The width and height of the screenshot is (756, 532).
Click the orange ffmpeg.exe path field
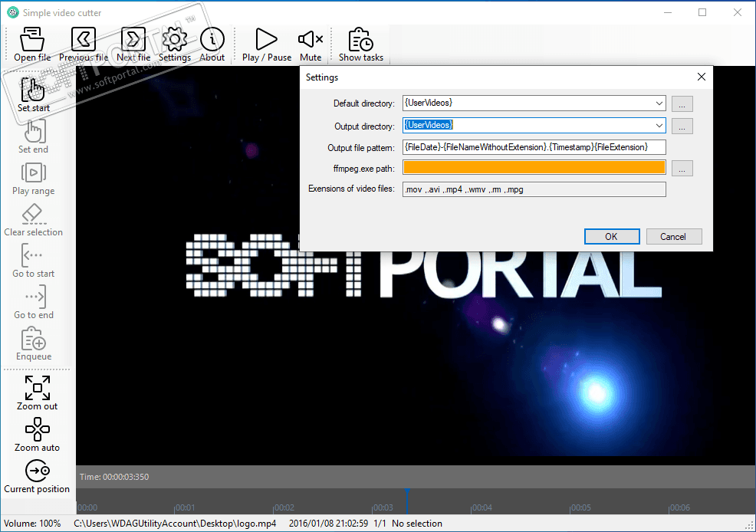point(534,168)
